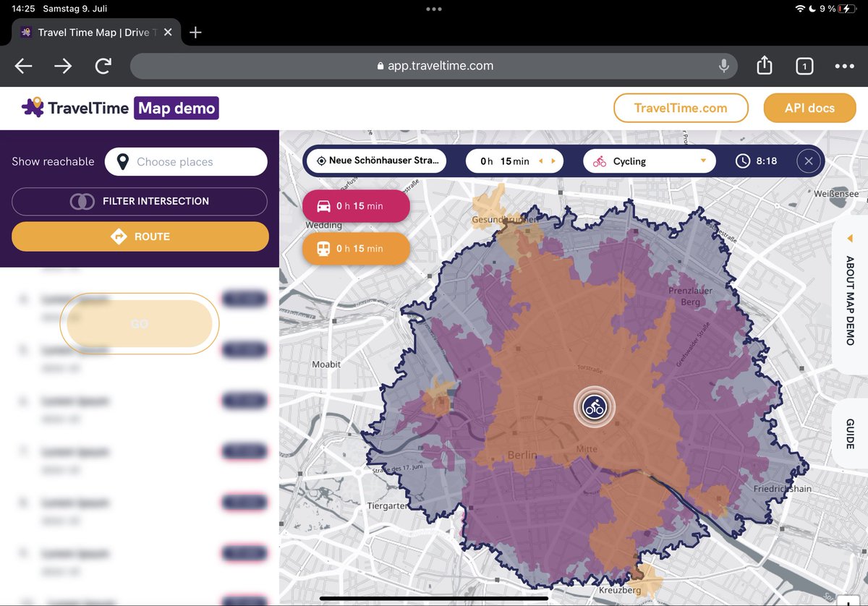
Task: Click the map pin icon in Choose places
Action: [x=123, y=161]
